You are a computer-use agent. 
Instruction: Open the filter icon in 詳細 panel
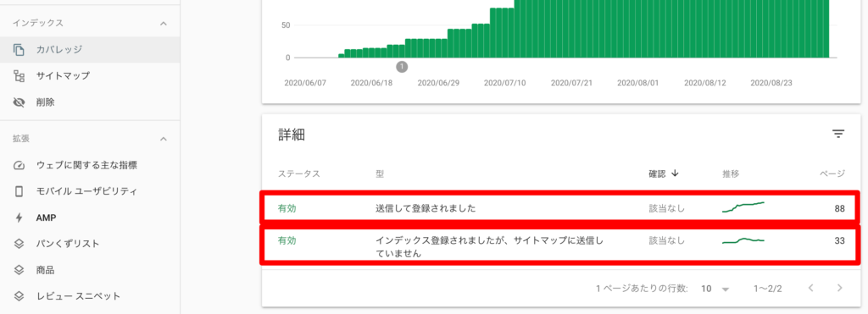(x=838, y=134)
